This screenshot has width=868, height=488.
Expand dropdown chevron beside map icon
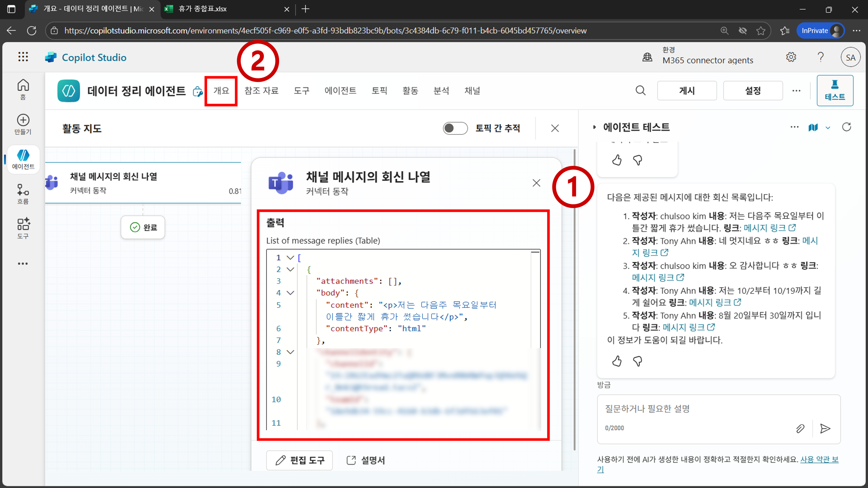(x=828, y=128)
